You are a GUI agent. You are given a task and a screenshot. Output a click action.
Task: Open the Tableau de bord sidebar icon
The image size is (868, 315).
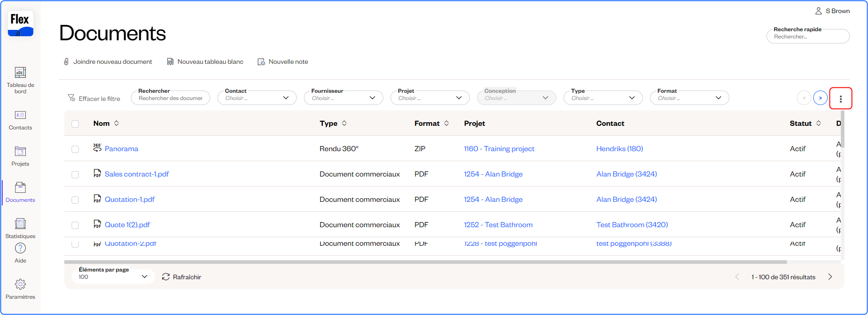coord(20,72)
